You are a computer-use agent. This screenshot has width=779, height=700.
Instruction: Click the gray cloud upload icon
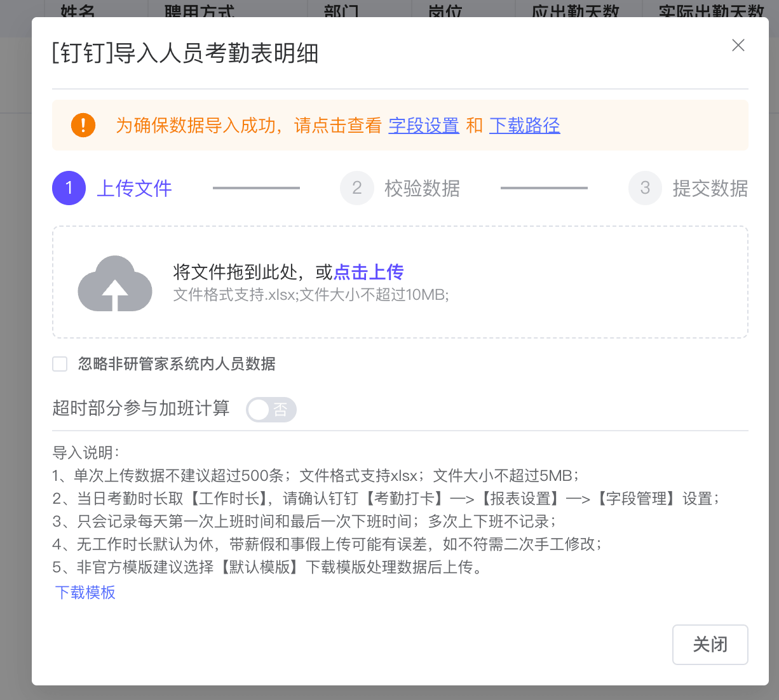(x=115, y=283)
